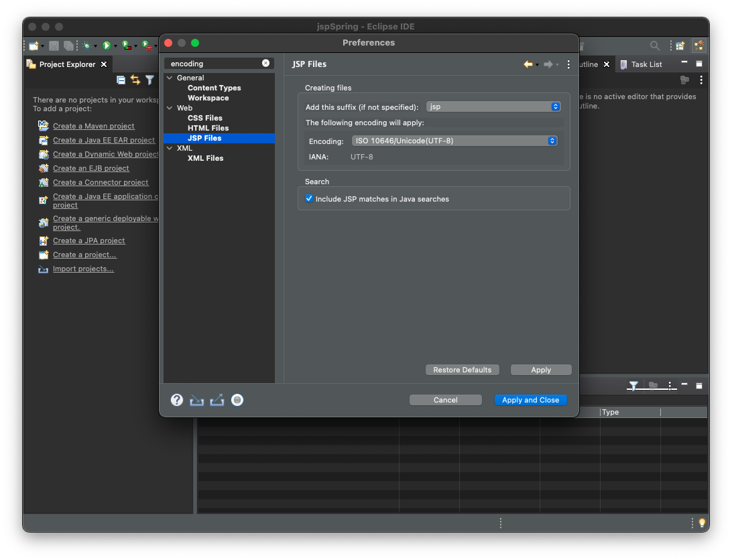Click the Save disk icon in toolbar
The width and height of the screenshot is (732, 560).
pyautogui.click(x=54, y=46)
